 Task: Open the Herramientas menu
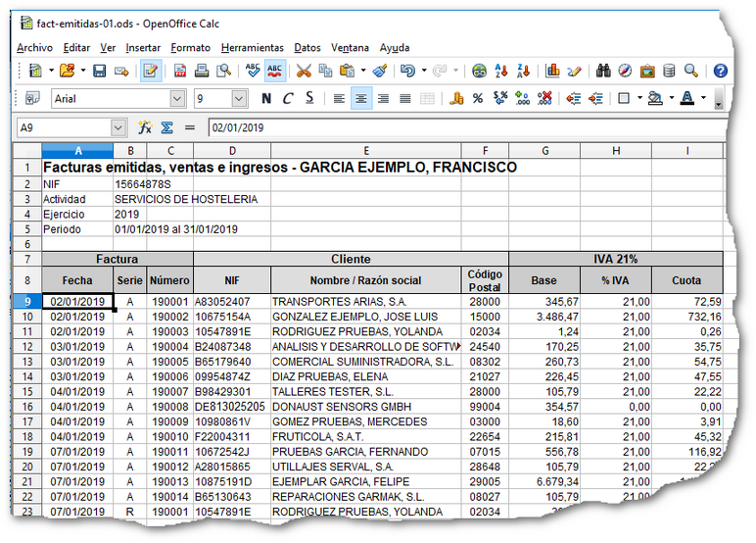[252, 47]
